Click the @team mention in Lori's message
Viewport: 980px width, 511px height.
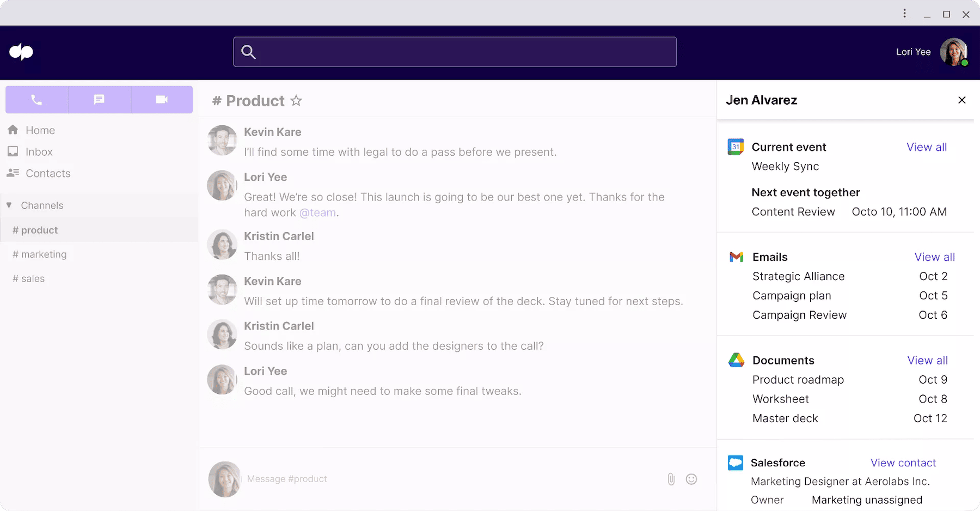318,212
